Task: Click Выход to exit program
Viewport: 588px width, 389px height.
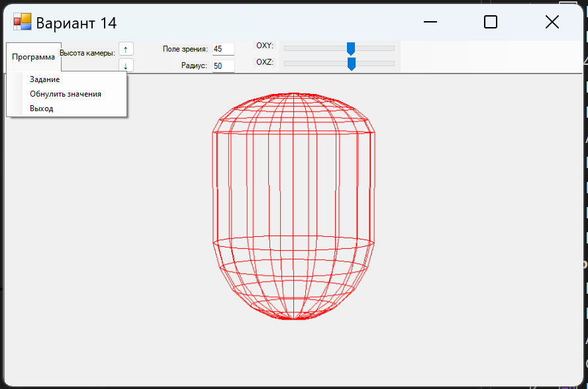Action: coord(42,108)
